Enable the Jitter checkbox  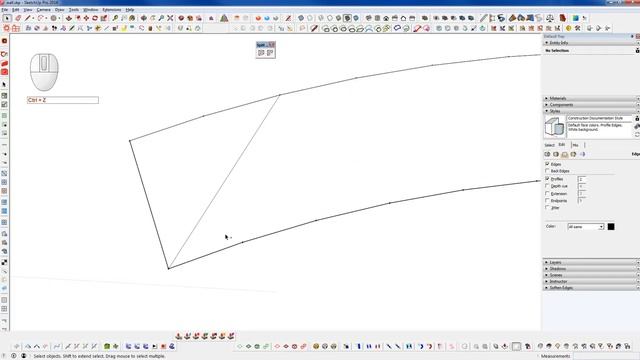tap(547, 207)
